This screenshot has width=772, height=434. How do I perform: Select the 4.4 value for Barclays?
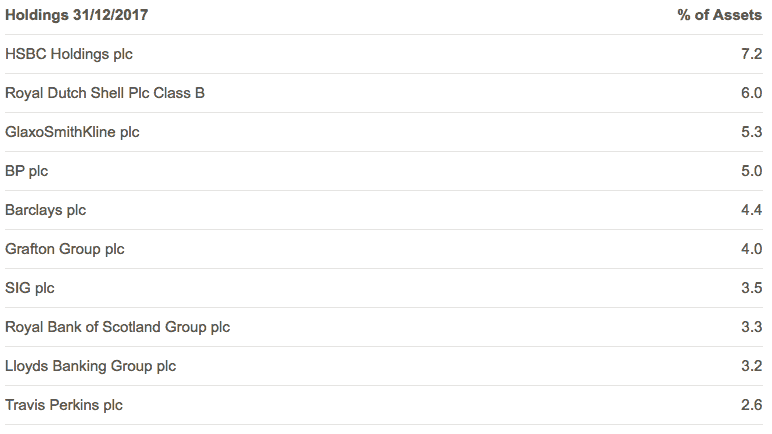coord(752,210)
